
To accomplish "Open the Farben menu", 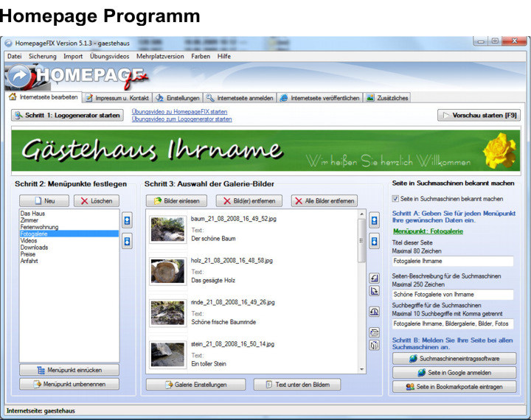I will (x=201, y=56).
